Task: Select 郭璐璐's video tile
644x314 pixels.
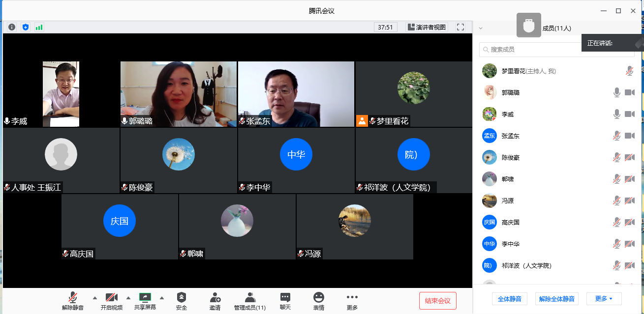Action: click(x=179, y=94)
